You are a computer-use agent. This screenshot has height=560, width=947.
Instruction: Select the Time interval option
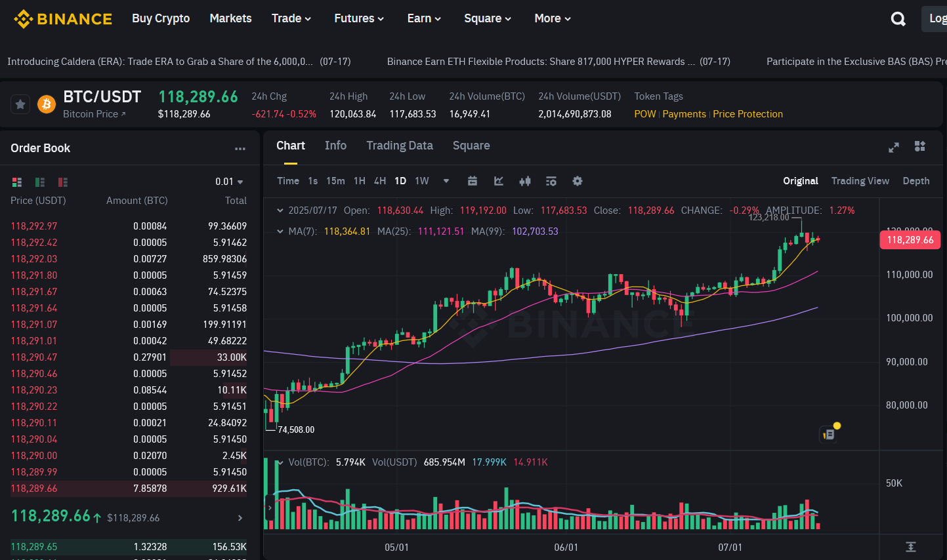pyautogui.click(x=288, y=181)
